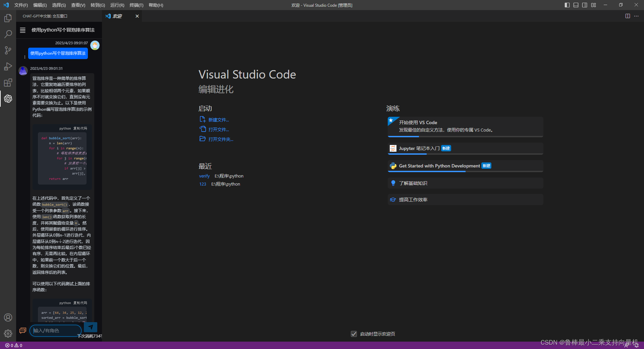Click the mortarboard icon next to 提高工作效率
Screen dimensions: 644x349
point(393,200)
